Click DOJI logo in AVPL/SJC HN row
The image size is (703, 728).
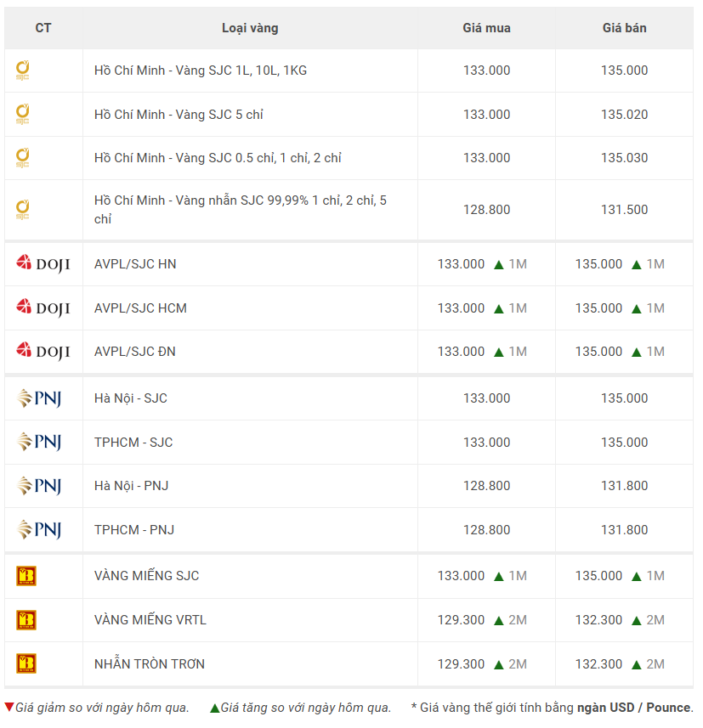[x=43, y=263]
